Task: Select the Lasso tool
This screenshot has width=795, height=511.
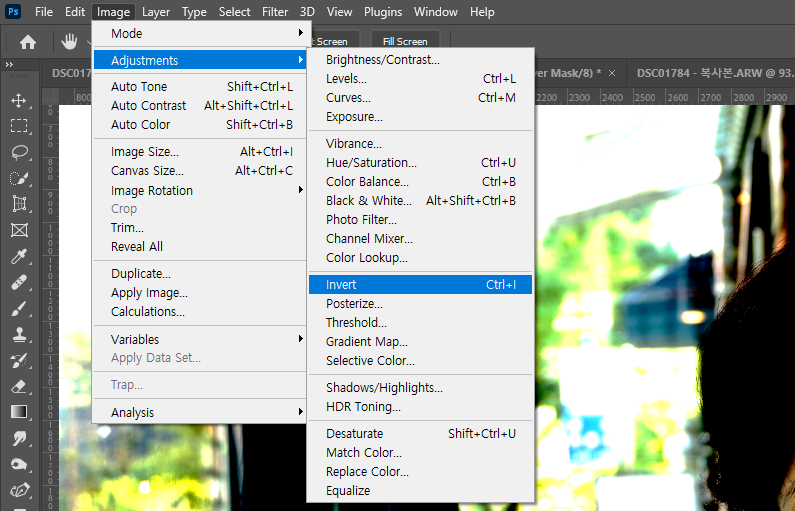Action: point(19,152)
